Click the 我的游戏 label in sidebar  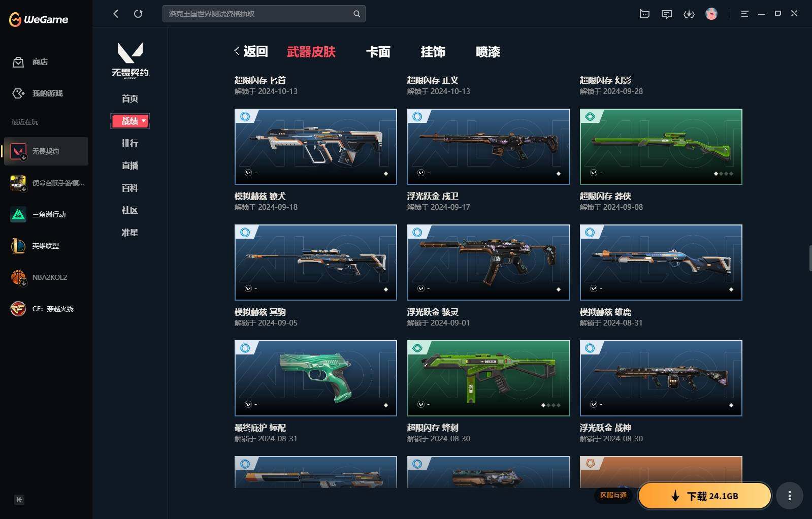pos(48,93)
